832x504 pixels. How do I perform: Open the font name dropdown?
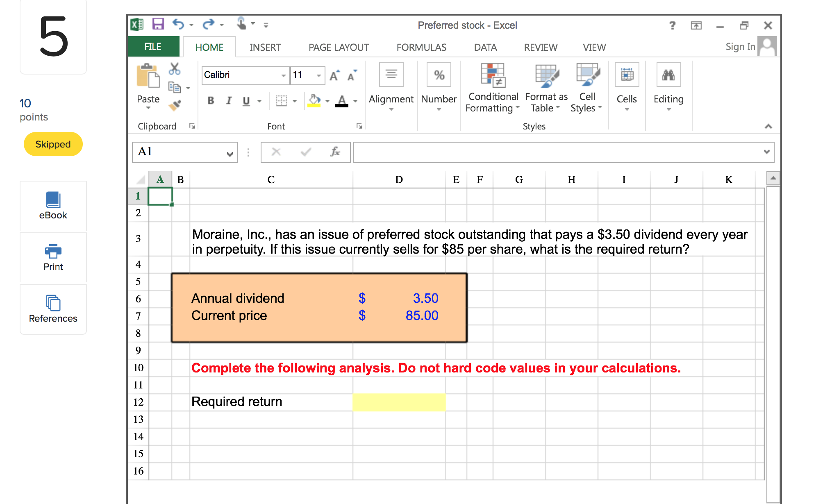click(284, 75)
